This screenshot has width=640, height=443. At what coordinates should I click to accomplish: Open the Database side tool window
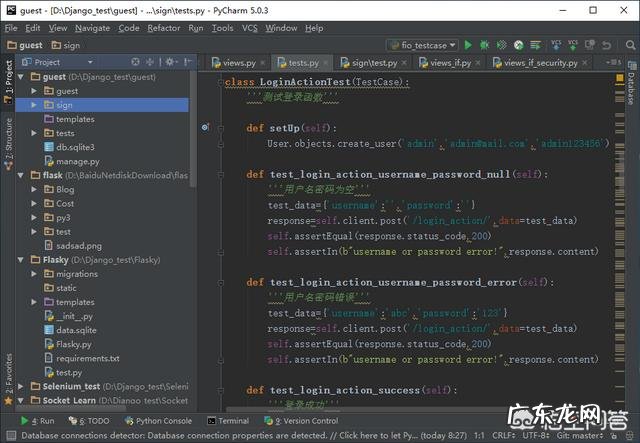coord(631,84)
